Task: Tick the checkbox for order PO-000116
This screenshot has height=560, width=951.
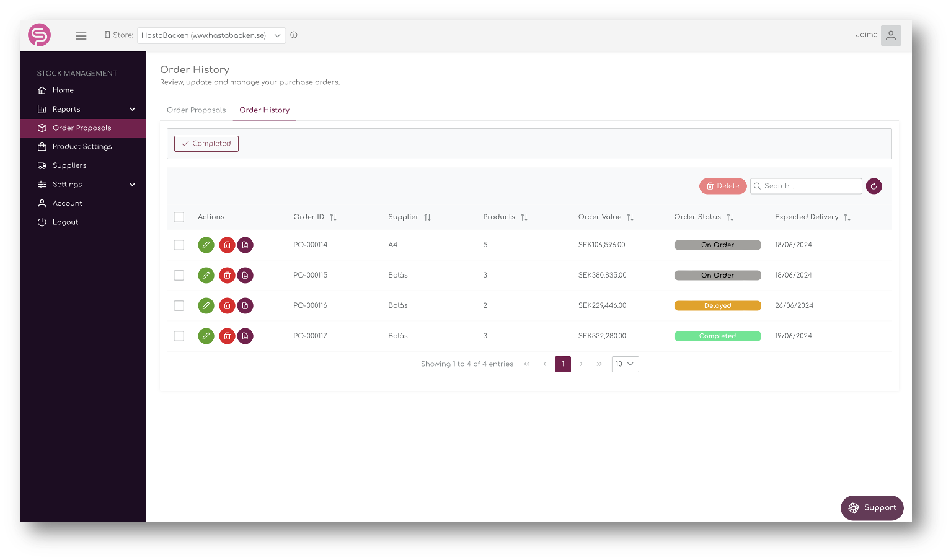Action: pos(179,305)
